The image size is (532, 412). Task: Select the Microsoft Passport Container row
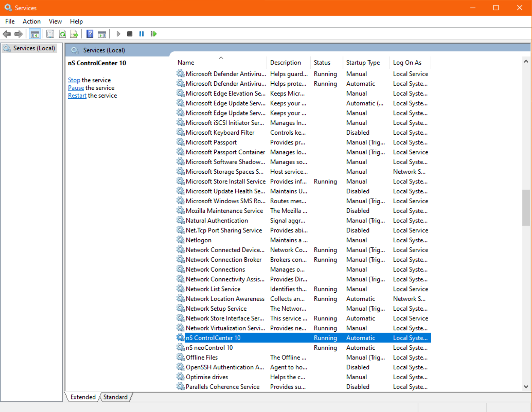303,152
